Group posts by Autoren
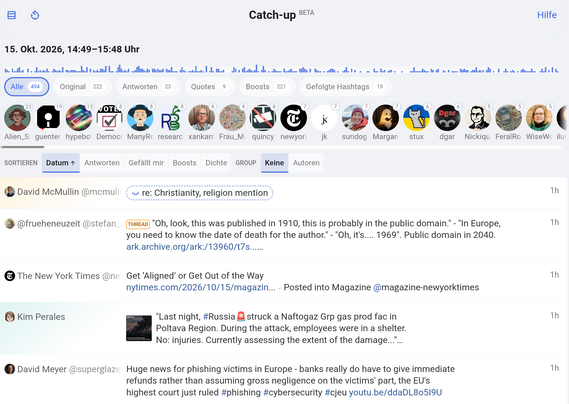The width and height of the screenshot is (569, 404). click(x=306, y=163)
